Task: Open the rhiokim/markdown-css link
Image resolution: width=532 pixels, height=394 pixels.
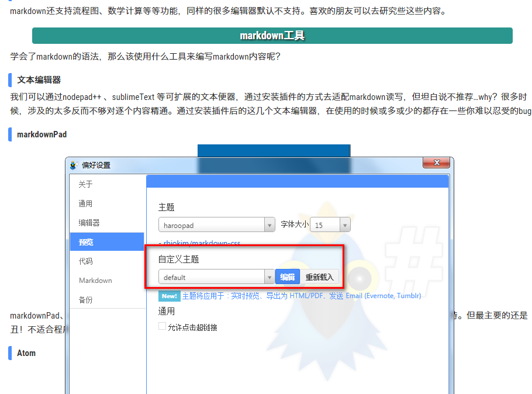Action: 203,244
